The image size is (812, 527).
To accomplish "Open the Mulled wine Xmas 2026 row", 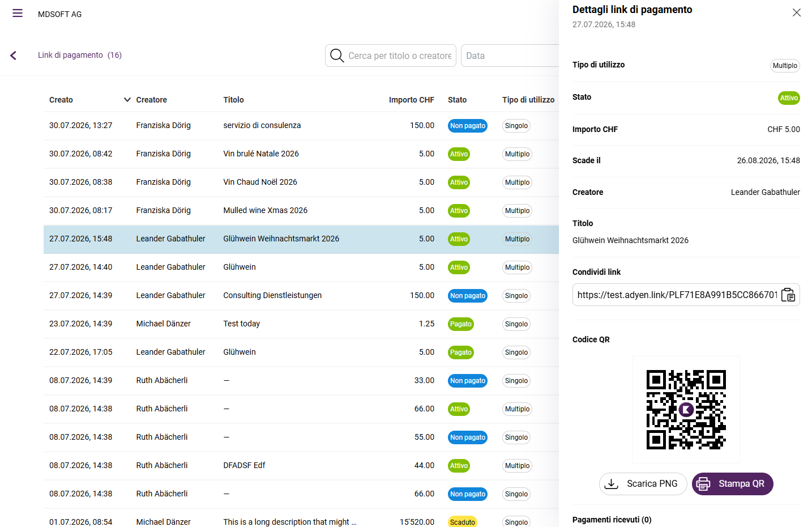I will click(301, 211).
